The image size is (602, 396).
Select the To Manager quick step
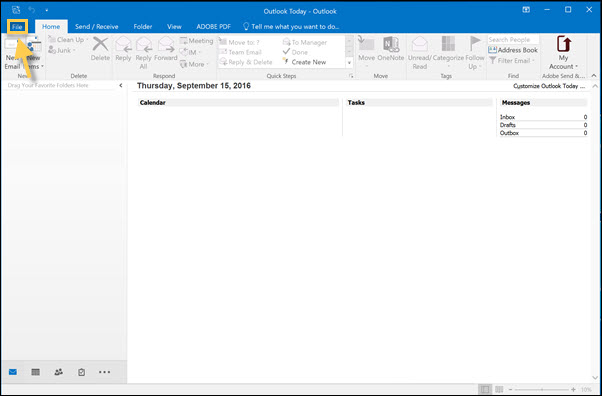click(305, 42)
